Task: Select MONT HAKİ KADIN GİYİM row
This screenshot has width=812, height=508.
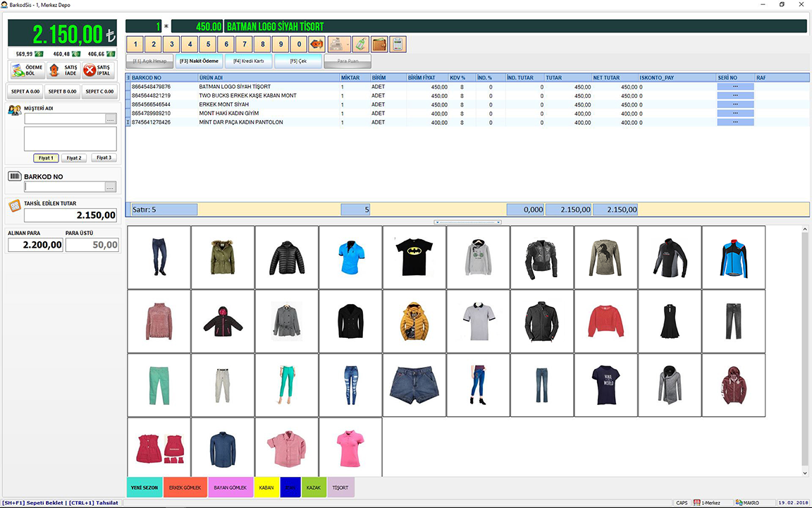Action: click(x=467, y=113)
